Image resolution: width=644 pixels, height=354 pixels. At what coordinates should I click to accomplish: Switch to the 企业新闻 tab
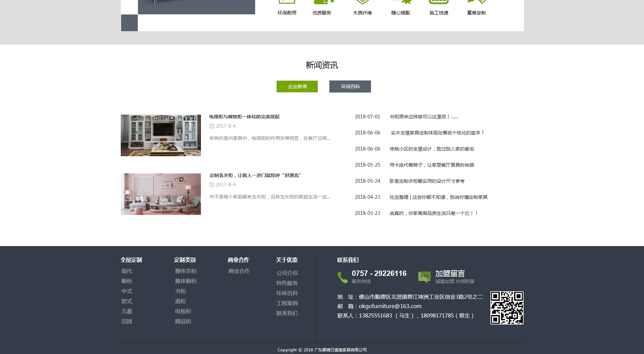click(297, 86)
